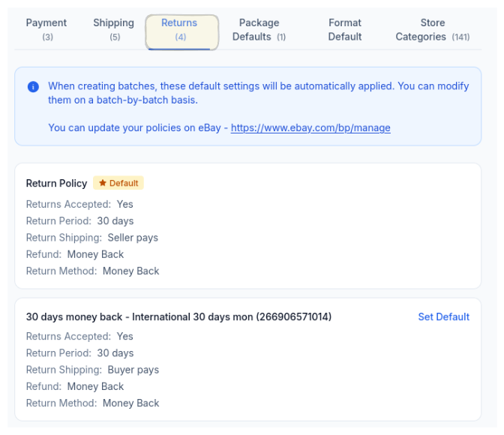Select the Return Policy card title
504x435 pixels.
pyautogui.click(x=56, y=183)
